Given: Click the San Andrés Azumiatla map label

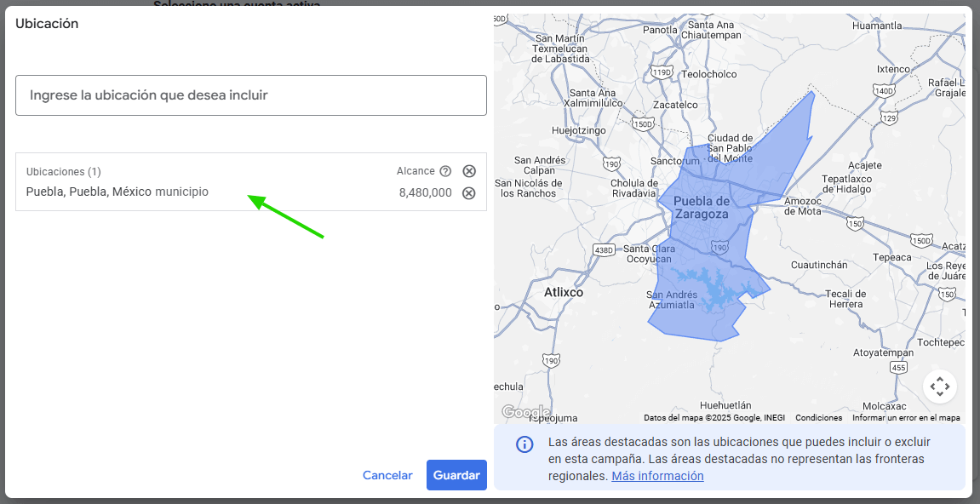Looking at the screenshot, I should click(x=670, y=300).
